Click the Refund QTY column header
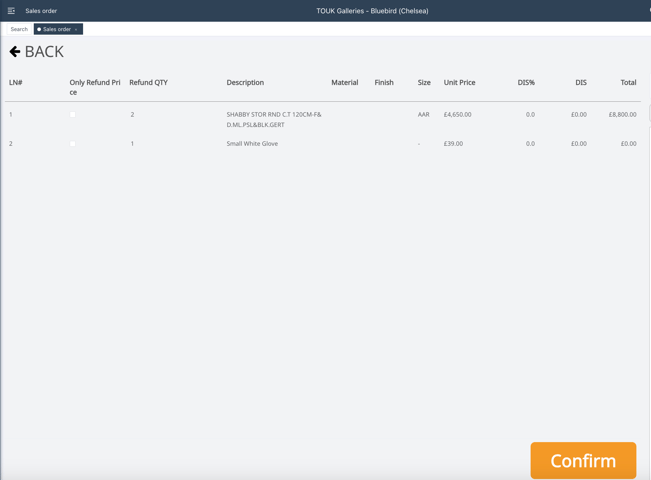 (x=148, y=83)
